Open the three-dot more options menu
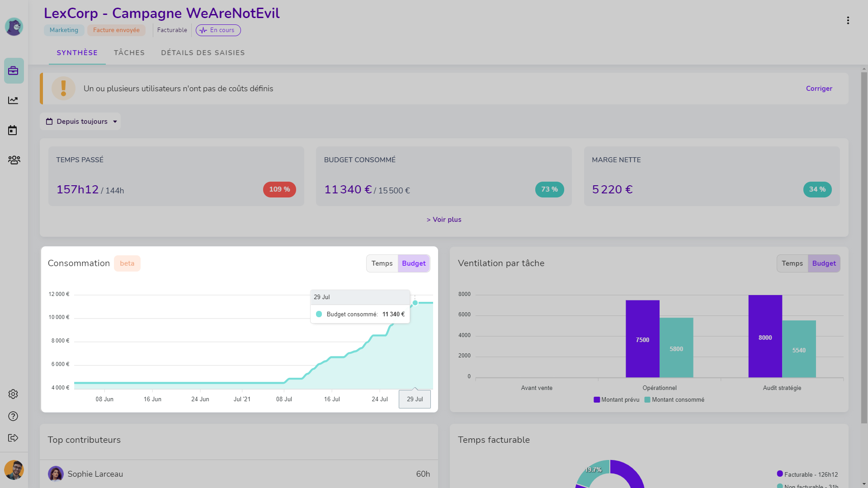 [x=848, y=20]
